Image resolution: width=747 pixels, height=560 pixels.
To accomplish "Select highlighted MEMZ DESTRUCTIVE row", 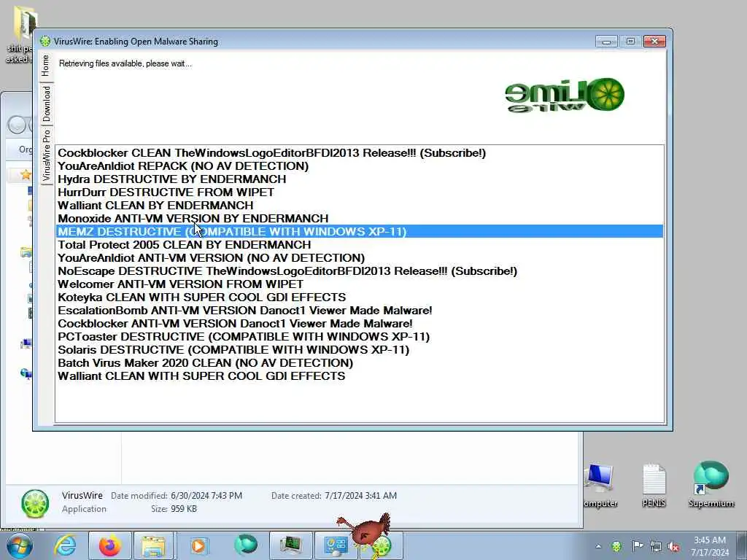I will coord(360,231).
